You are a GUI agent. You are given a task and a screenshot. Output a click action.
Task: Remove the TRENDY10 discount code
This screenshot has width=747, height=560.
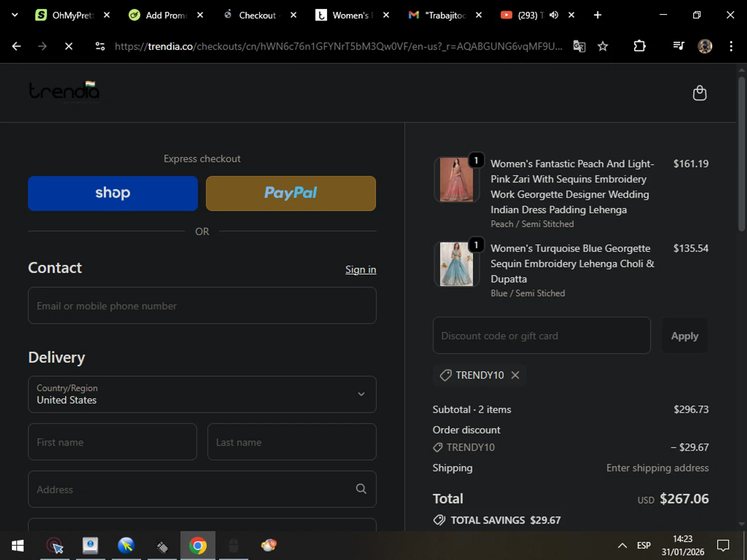[x=515, y=375]
